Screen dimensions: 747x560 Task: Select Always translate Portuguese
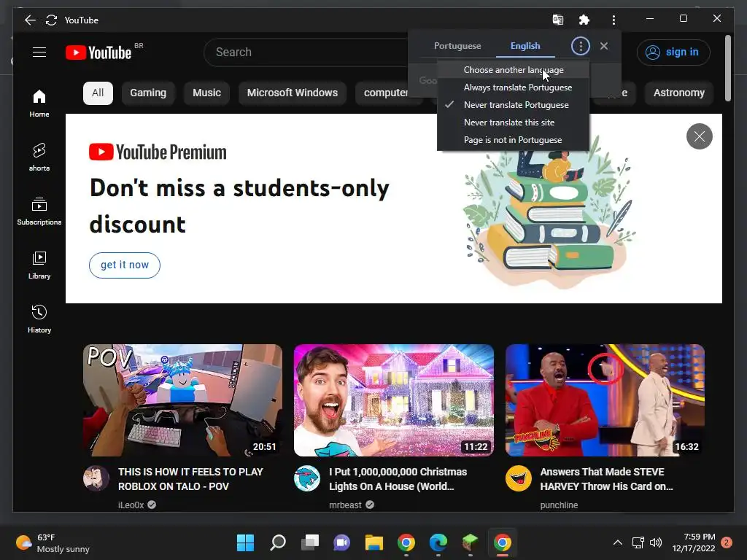tap(513, 87)
